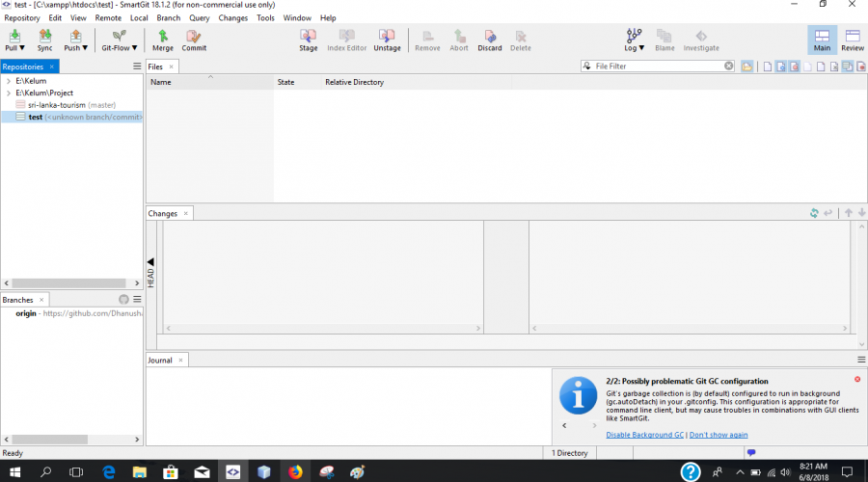Viewport: 868px width, 482px height.
Task: Click the Stage toolbar icon
Action: pos(308,40)
